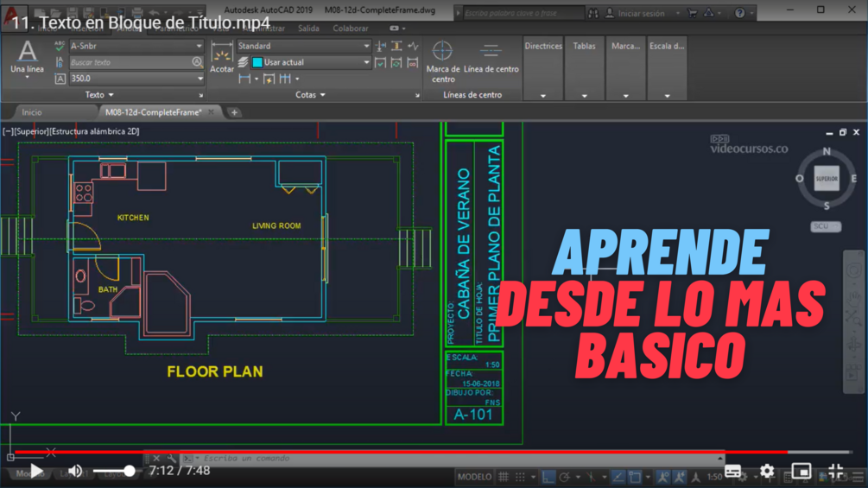868x488 pixels.
Task: Adjust the video volume slider
Action: click(115, 471)
